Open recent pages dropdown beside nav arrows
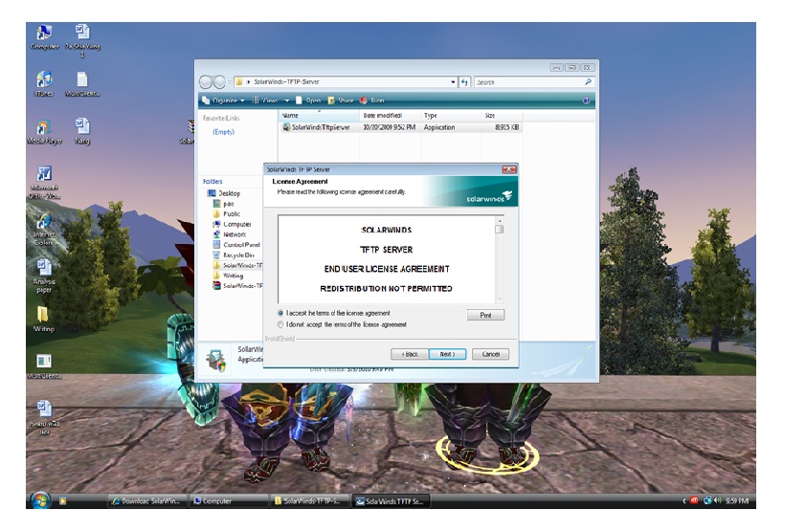 tap(230, 82)
